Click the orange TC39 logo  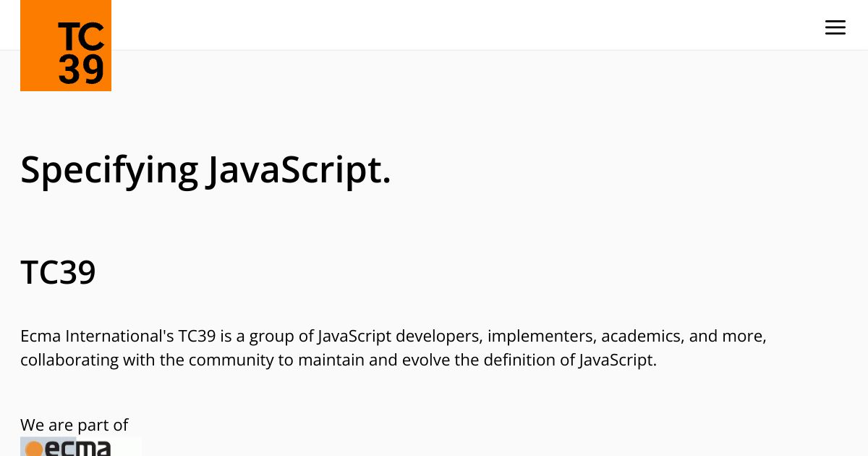click(x=66, y=46)
